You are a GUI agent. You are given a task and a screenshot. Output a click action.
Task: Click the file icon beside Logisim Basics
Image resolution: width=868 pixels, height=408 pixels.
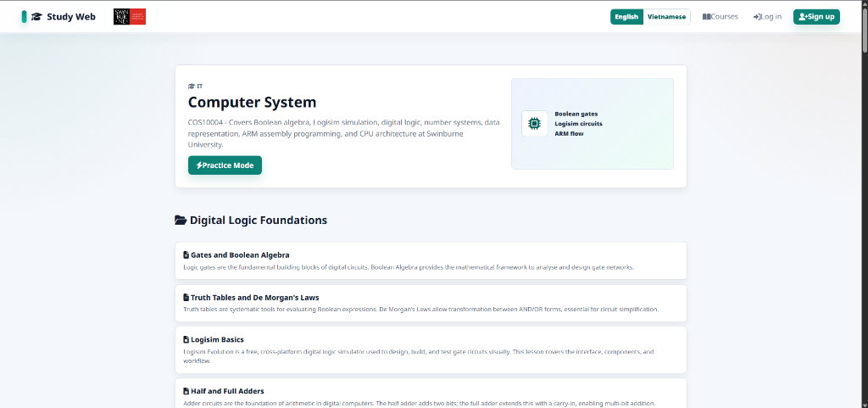186,339
